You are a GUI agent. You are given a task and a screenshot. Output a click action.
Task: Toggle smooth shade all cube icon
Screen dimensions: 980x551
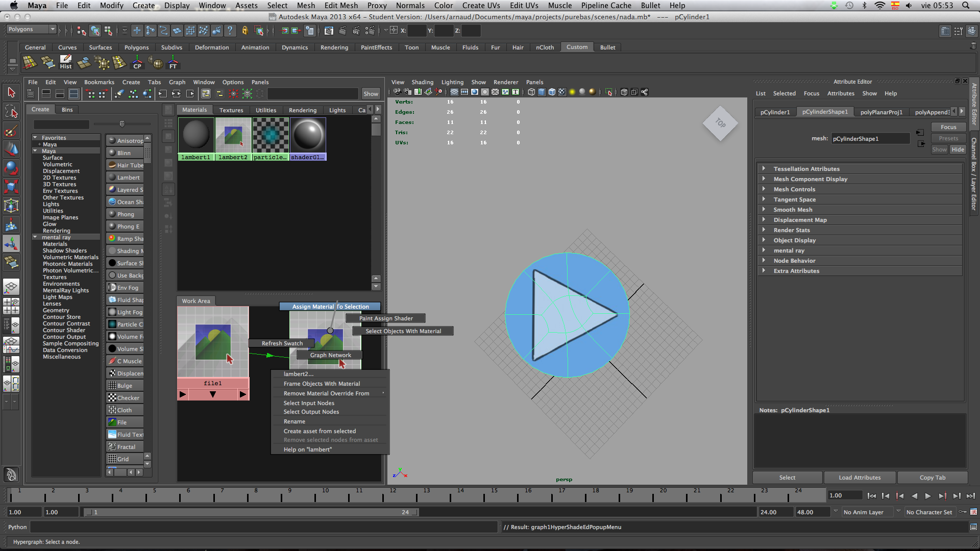(x=542, y=92)
